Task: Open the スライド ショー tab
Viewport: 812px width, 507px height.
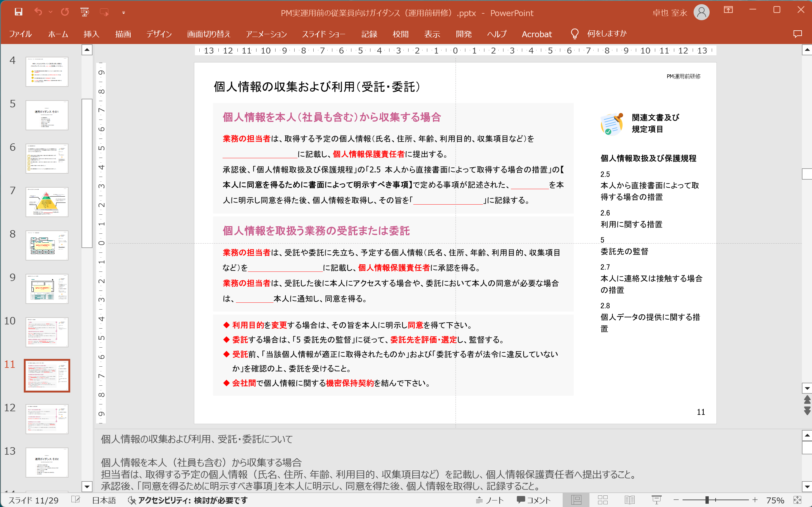Action: tap(323, 34)
